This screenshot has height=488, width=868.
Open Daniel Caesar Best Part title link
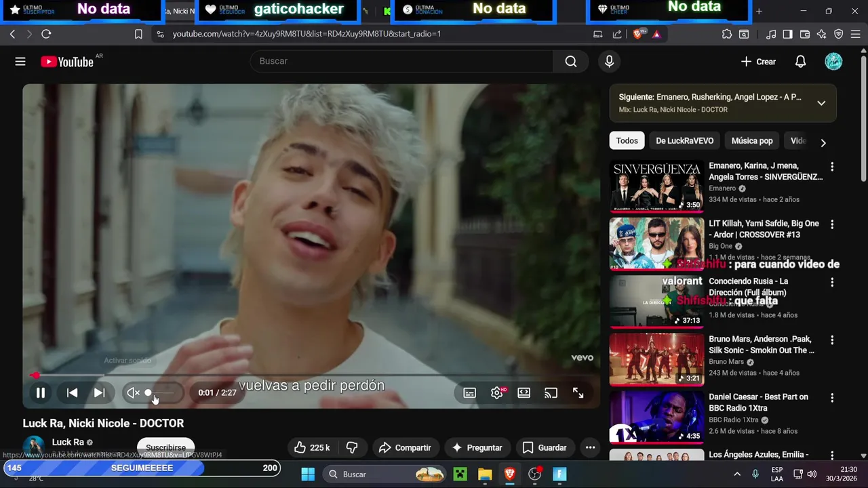pyautogui.click(x=758, y=403)
